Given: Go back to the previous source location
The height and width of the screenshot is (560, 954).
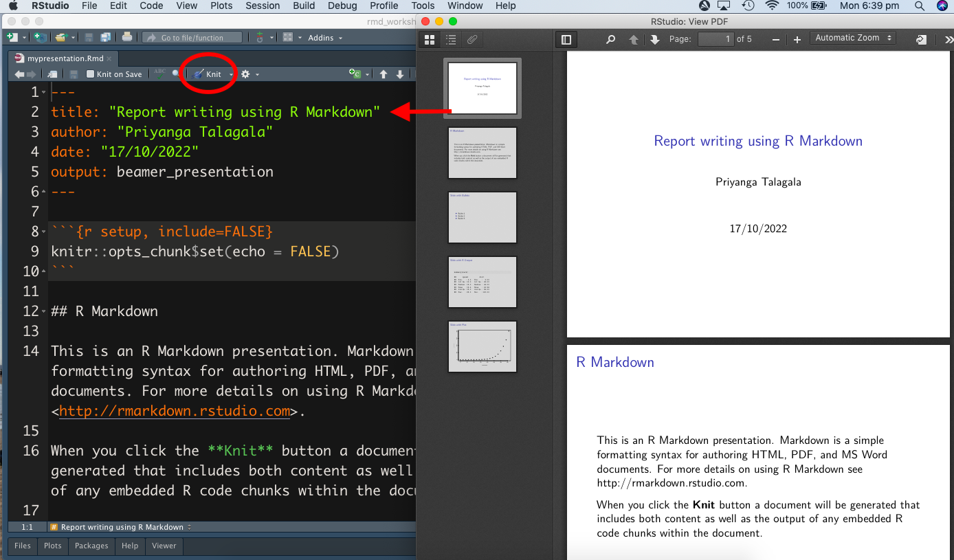Looking at the screenshot, I should click(19, 74).
